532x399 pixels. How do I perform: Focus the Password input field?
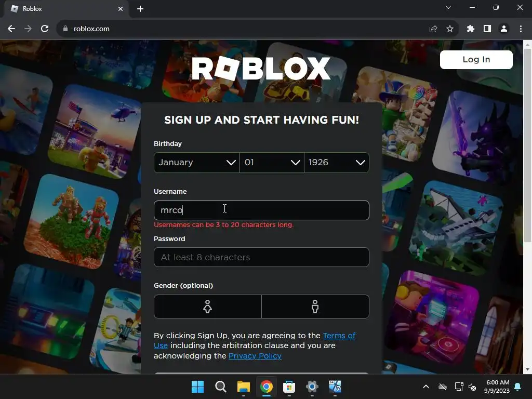[261, 257]
